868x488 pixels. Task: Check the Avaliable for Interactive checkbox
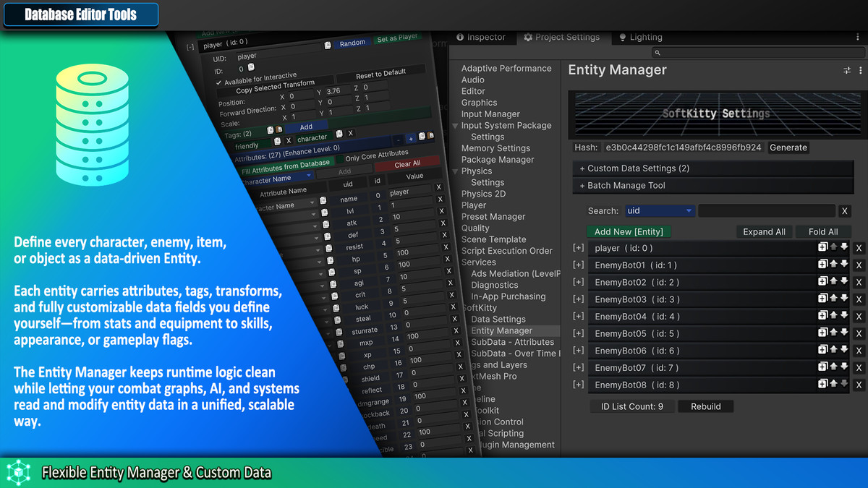point(218,81)
